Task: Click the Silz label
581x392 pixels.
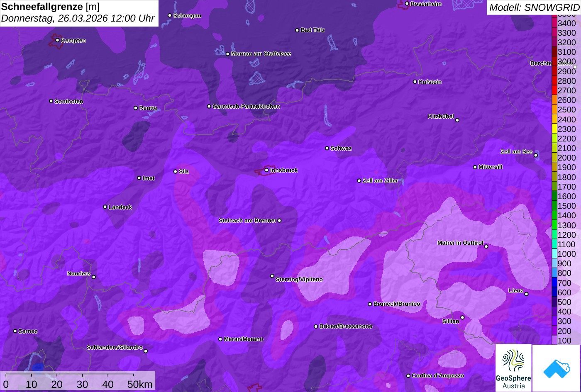Action: (x=184, y=171)
